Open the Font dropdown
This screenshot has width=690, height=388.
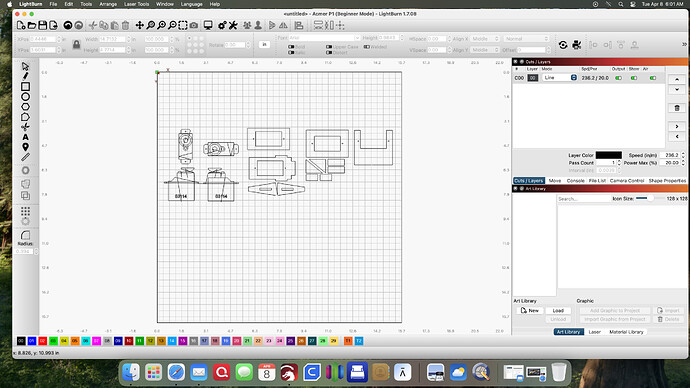coord(324,38)
